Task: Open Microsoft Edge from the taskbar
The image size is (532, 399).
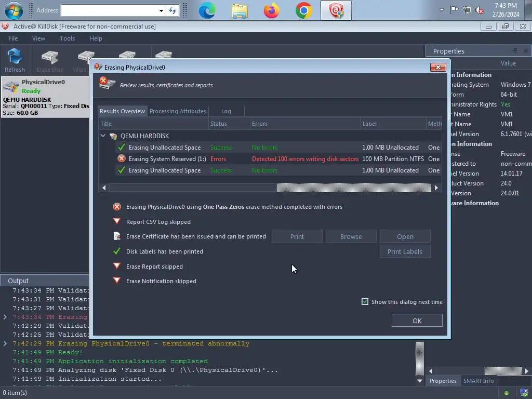Action: (207, 10)
